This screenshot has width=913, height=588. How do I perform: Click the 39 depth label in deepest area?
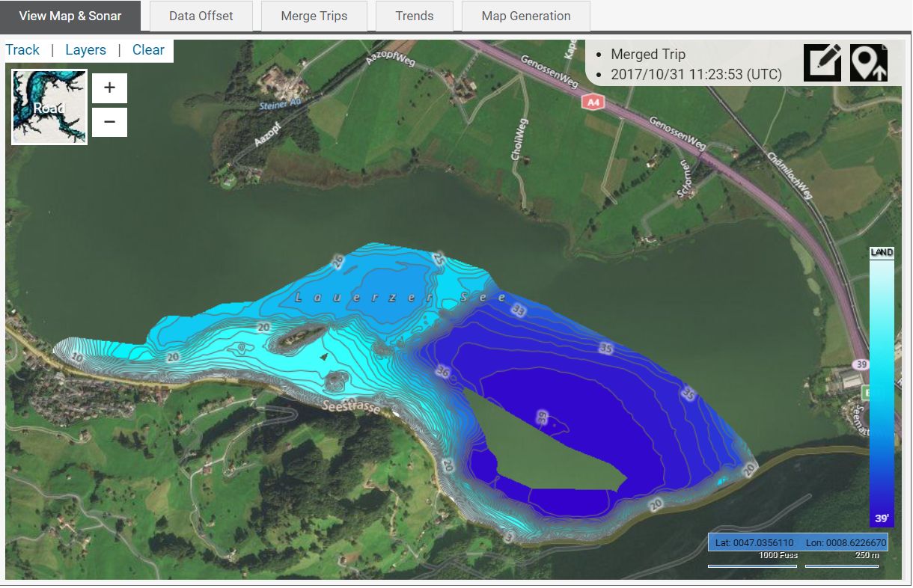543,417
